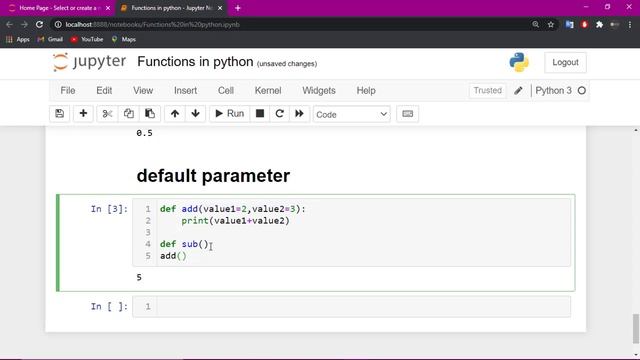Open the zoom magnifier icon in address bar
The image size is (640, 360).
pyautogui.click(x=536, y=24)
